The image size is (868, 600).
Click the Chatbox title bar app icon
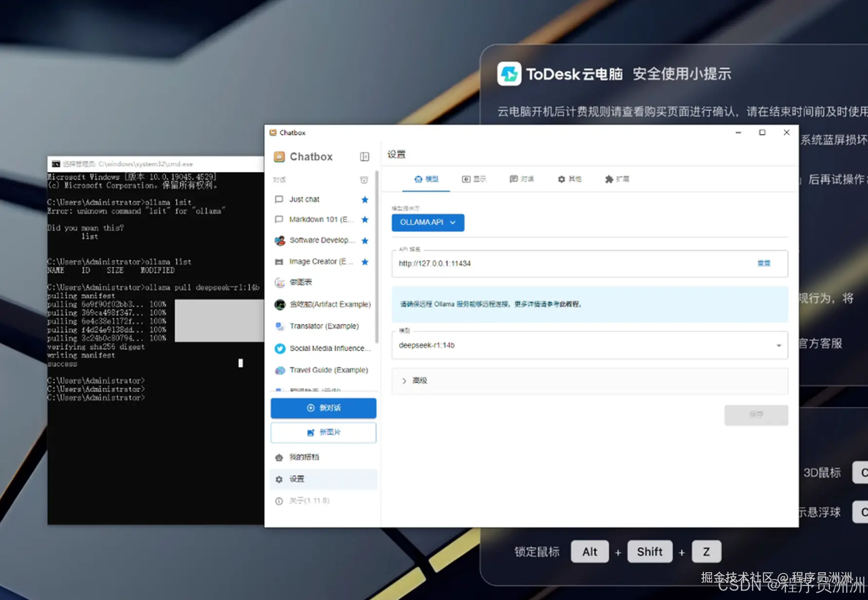(273, 133)
